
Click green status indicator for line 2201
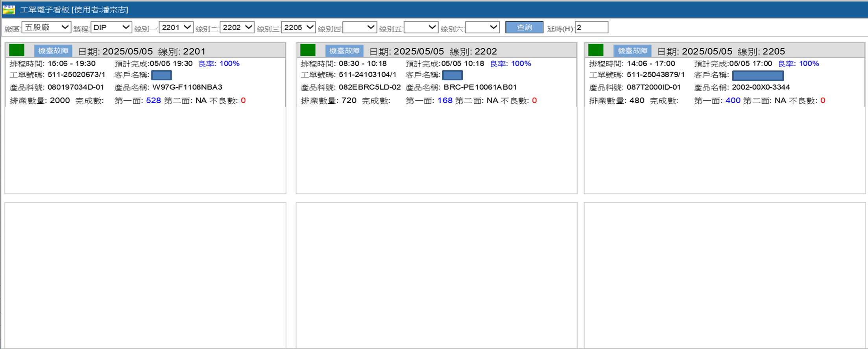point(17,50)
